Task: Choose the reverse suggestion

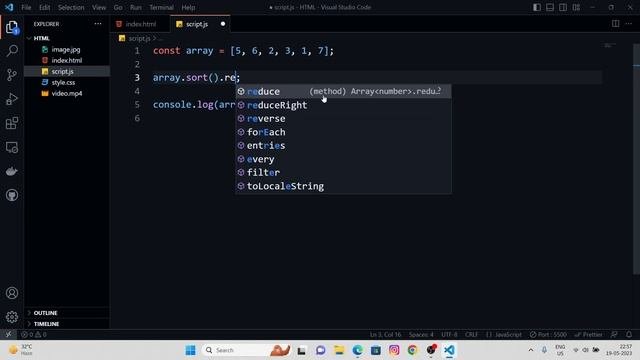Action: coord(343,118)
